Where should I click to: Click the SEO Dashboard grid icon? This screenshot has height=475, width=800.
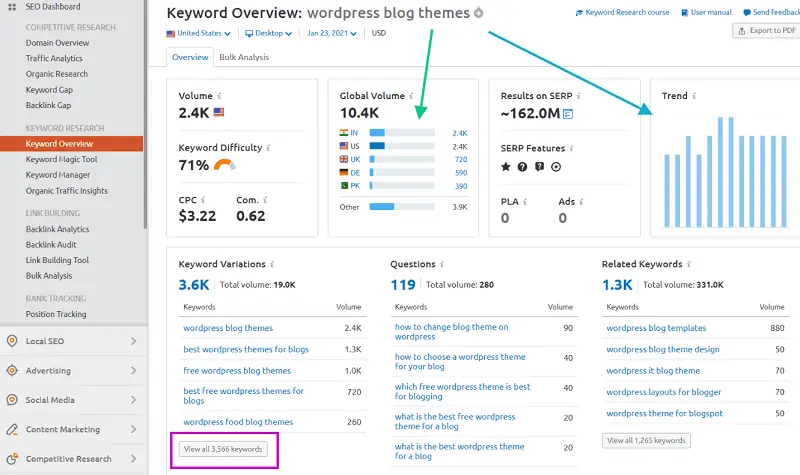[x=12, y=7]
